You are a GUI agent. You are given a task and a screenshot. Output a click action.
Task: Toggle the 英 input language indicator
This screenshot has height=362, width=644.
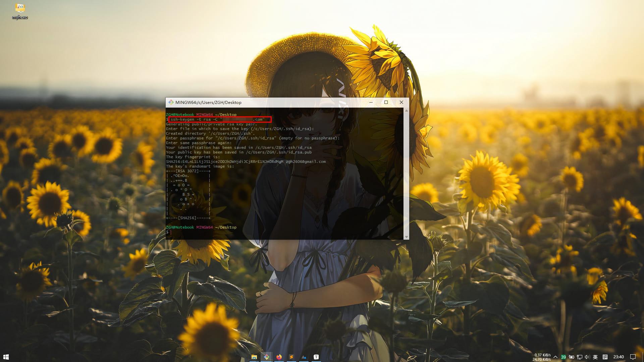[595, 357]
